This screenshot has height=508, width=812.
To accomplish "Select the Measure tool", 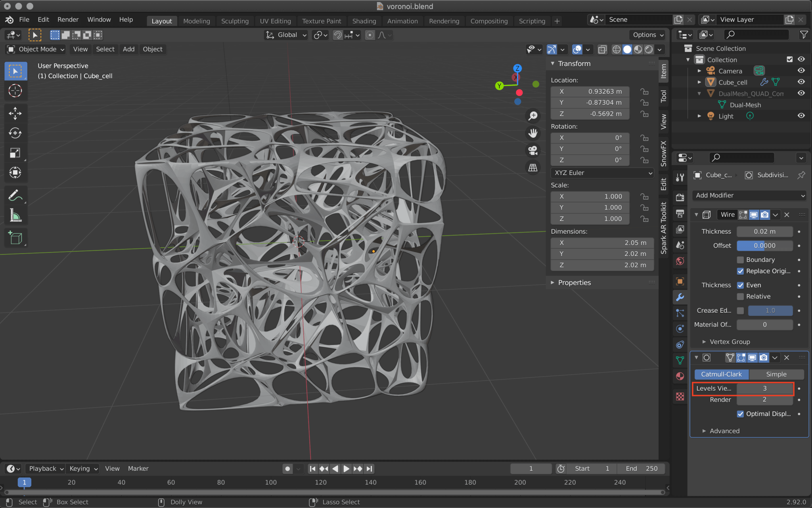I will (x=15, y=215).
